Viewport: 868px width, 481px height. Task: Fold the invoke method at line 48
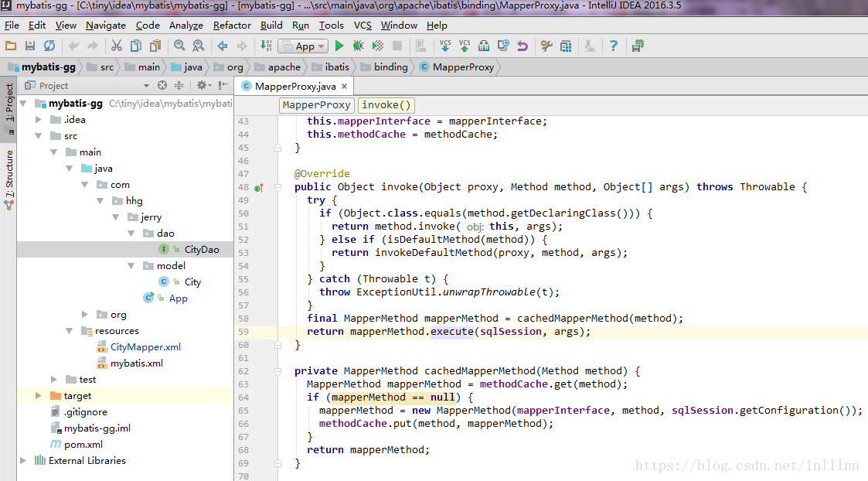click(x=278, y=187)
